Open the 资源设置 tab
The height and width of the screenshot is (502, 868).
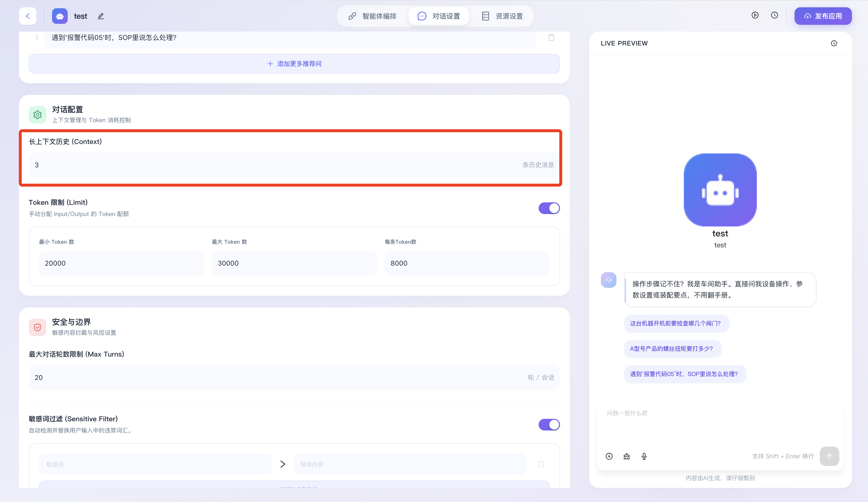pyautogui.click(x=502, y=16)
